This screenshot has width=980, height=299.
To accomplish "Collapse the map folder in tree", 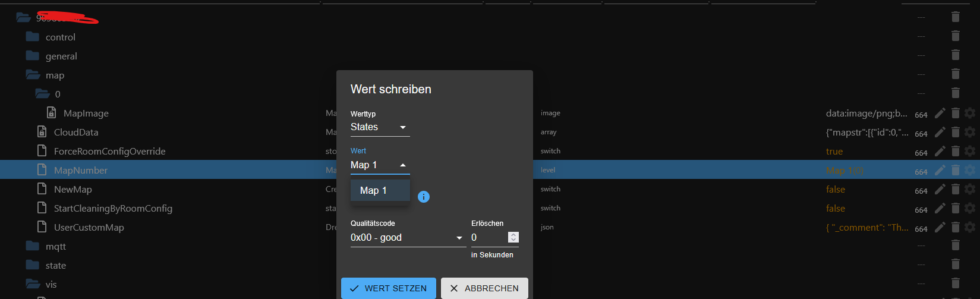I will (x=33, y=75).
